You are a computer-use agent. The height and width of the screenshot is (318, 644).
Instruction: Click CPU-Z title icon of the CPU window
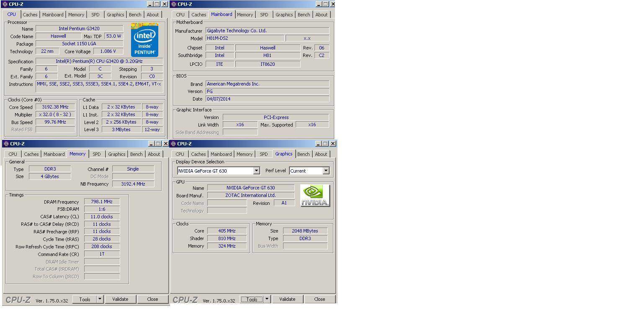(5, 4)
